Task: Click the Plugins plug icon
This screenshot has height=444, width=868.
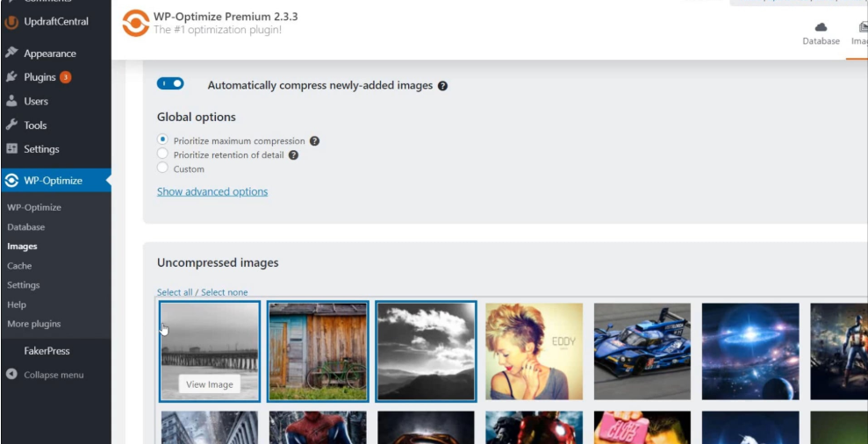Action: (11, 77)
